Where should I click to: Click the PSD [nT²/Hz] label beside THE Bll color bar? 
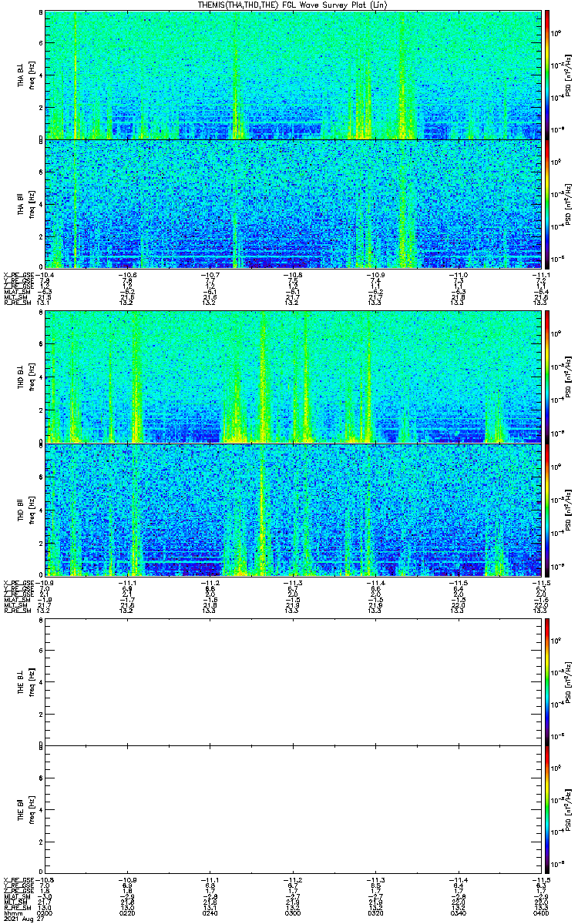567,810
